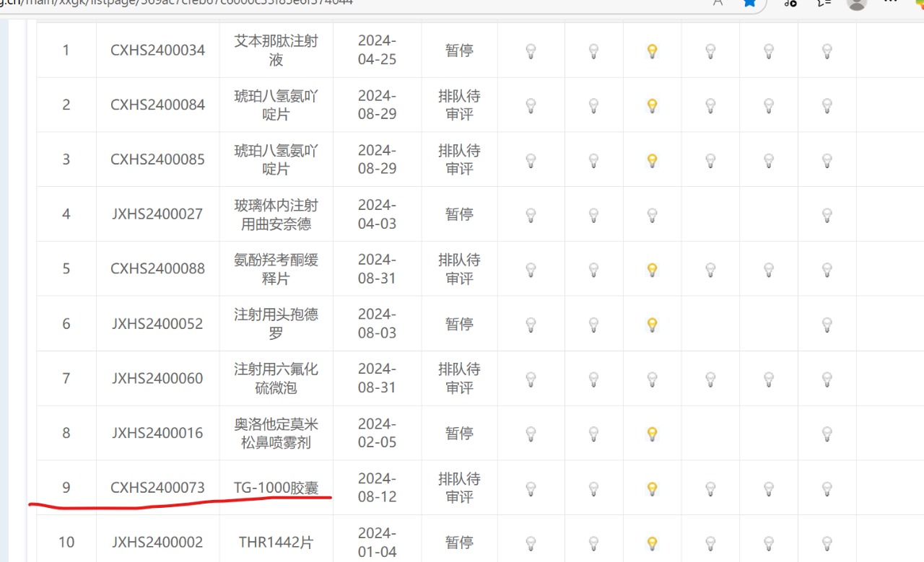Click acceptance number CXHS2400034
This screenshot has height=562, width=924.
coord(157,50)
